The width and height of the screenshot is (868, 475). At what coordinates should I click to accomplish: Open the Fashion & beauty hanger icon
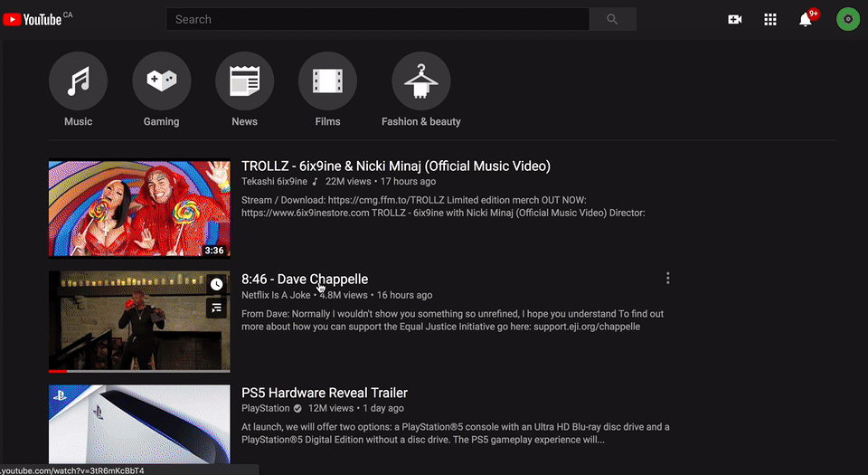tap(420, 81)
